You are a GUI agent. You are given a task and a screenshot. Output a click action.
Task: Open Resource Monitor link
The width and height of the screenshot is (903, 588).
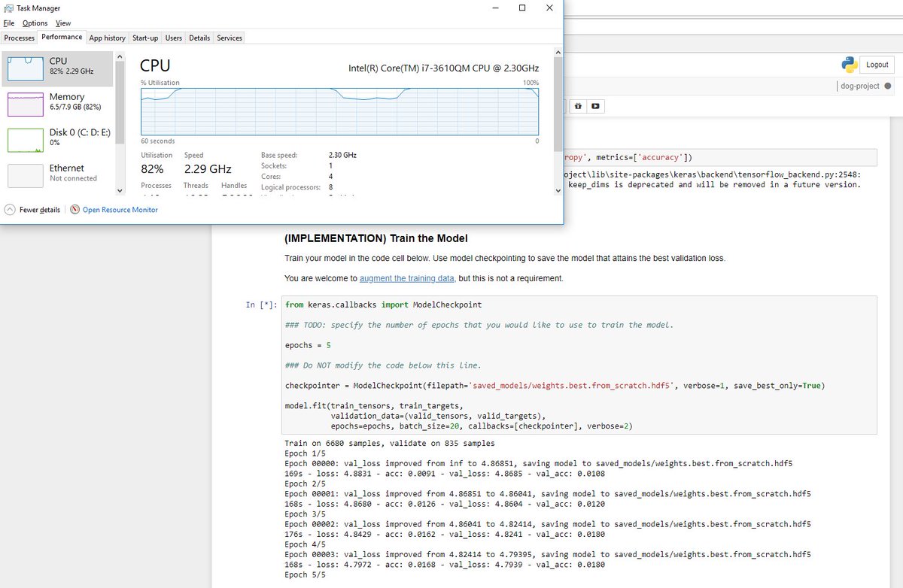point(120,210)
